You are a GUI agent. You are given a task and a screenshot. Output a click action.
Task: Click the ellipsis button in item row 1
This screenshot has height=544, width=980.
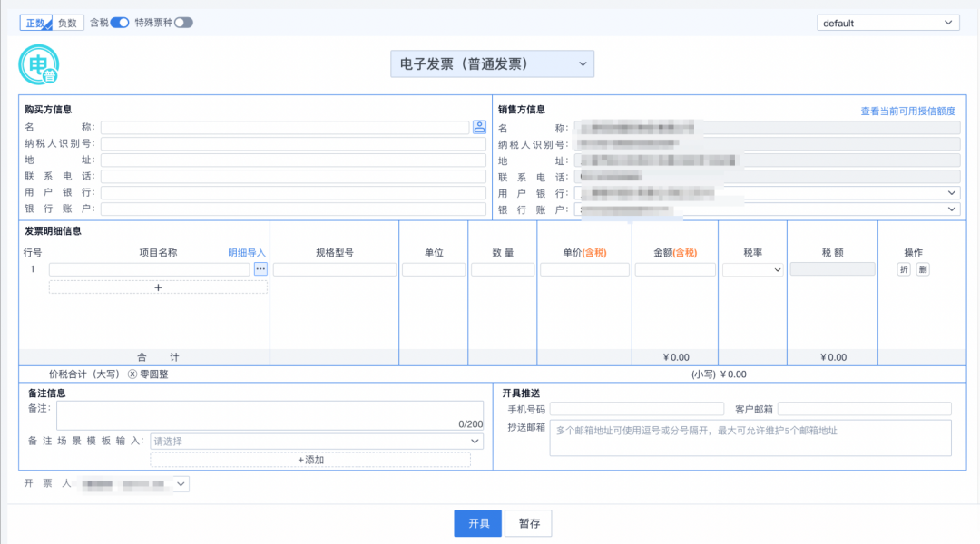click(x=260, y=269)
